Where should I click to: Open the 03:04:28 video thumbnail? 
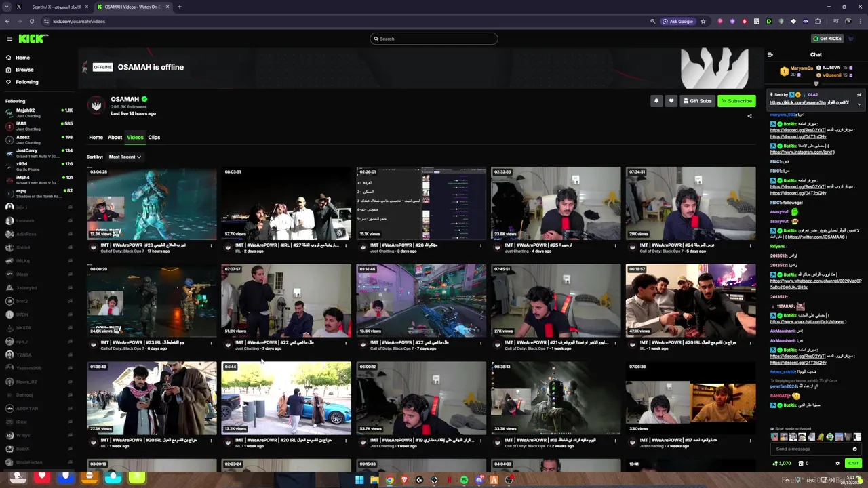[152, 203]
